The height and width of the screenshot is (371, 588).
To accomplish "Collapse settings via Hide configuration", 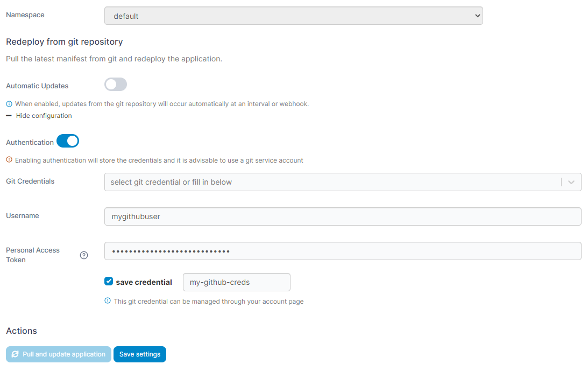I will click(44, 116).
